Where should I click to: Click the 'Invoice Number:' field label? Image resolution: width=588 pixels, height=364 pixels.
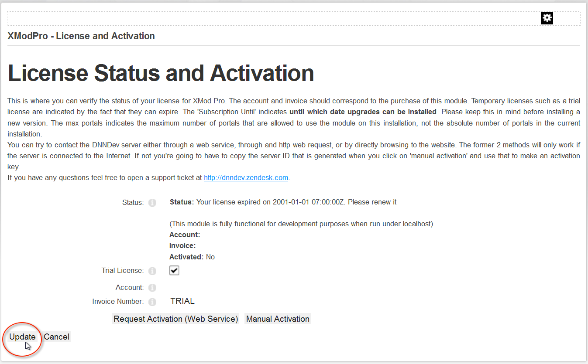coord(118,301)
